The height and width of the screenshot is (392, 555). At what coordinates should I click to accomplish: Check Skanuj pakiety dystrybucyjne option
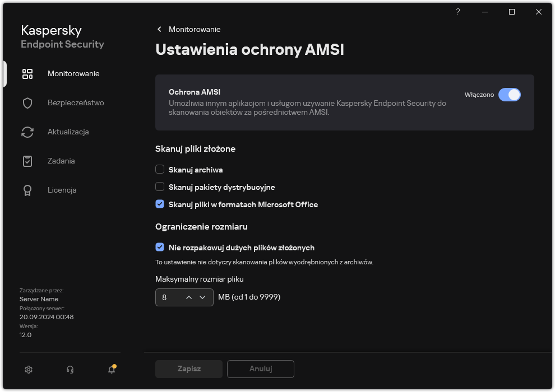tap(160, 187)
